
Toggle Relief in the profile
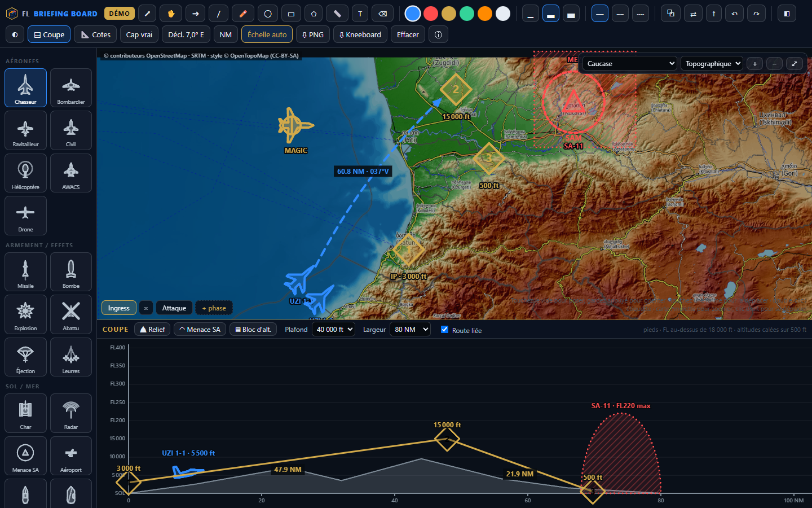(x=152, y=329)
